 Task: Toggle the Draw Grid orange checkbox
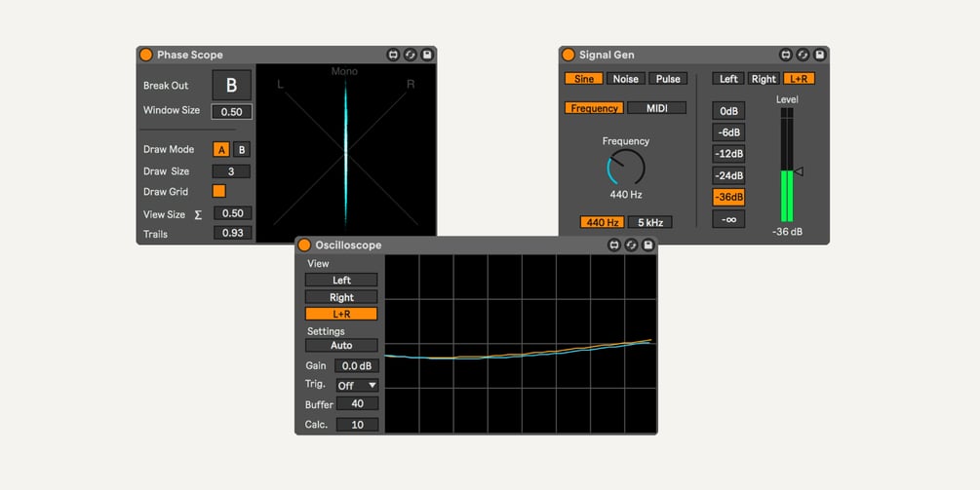pyautogui.click(x=219, y=191)
